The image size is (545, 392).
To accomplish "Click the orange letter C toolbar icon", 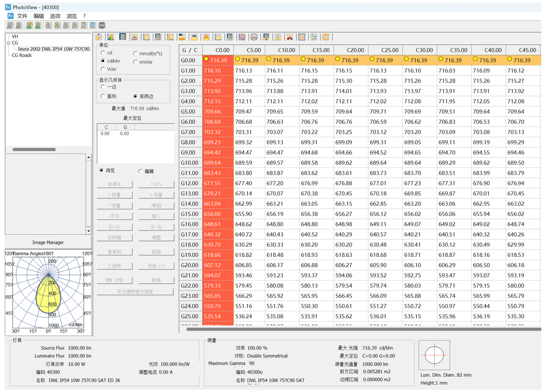I will click(326, 37).
